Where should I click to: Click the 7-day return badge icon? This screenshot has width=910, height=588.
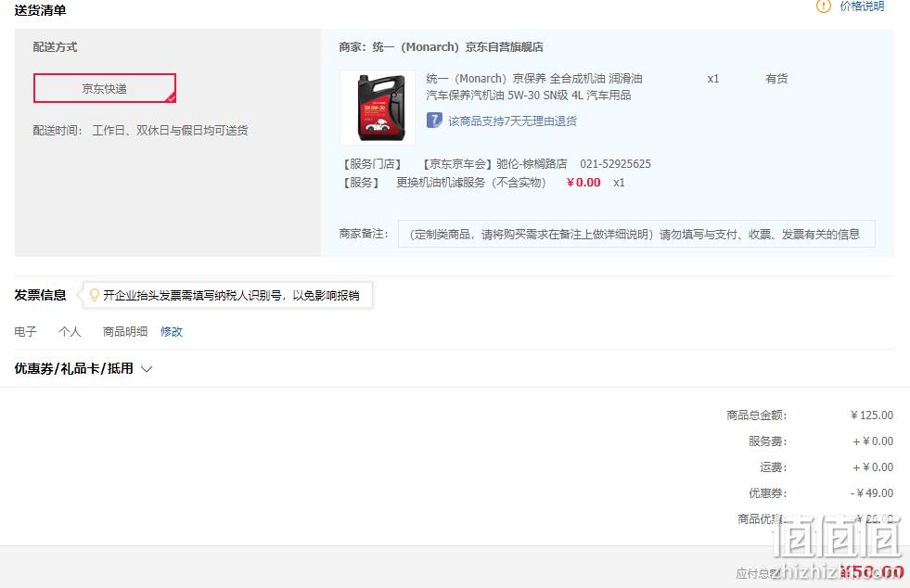click(434, 121)
